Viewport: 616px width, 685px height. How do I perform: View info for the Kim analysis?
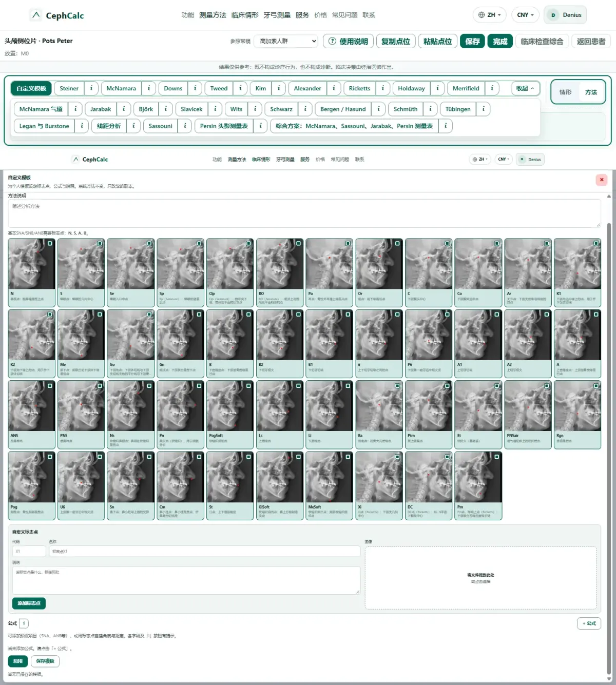coord(279,88)
